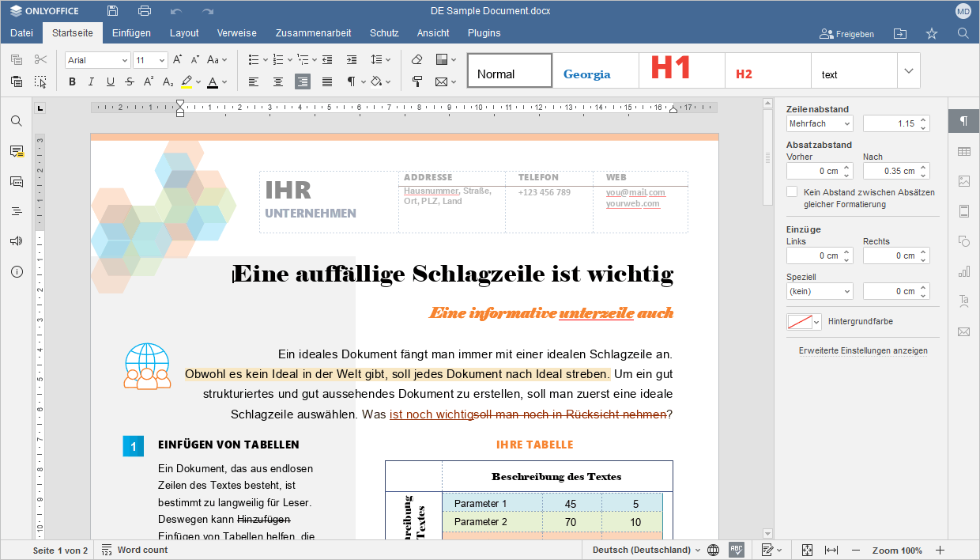Viewport: 980px width, 560px height.
Task: Apply the Georgia style
Action: [x=596, y=70]
